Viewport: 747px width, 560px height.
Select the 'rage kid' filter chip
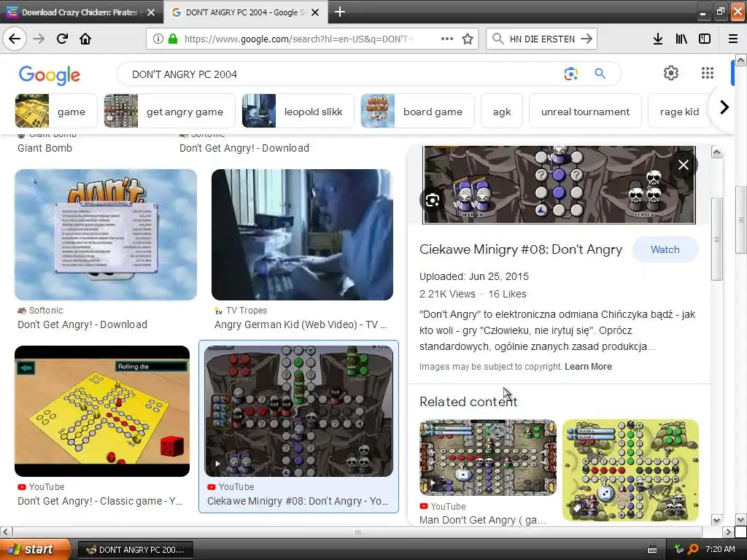click(679, 111)
